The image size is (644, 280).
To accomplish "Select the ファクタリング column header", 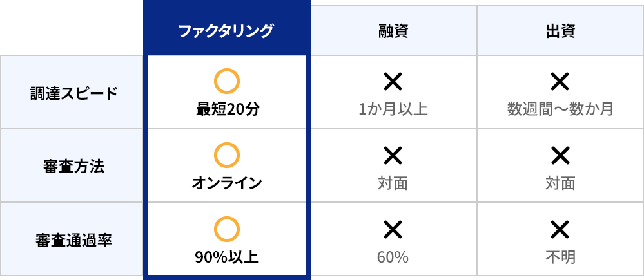I will 226,30.
